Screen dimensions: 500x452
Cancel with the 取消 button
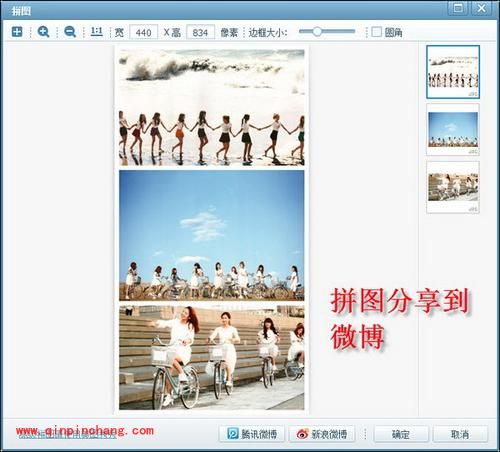point(460,434)
